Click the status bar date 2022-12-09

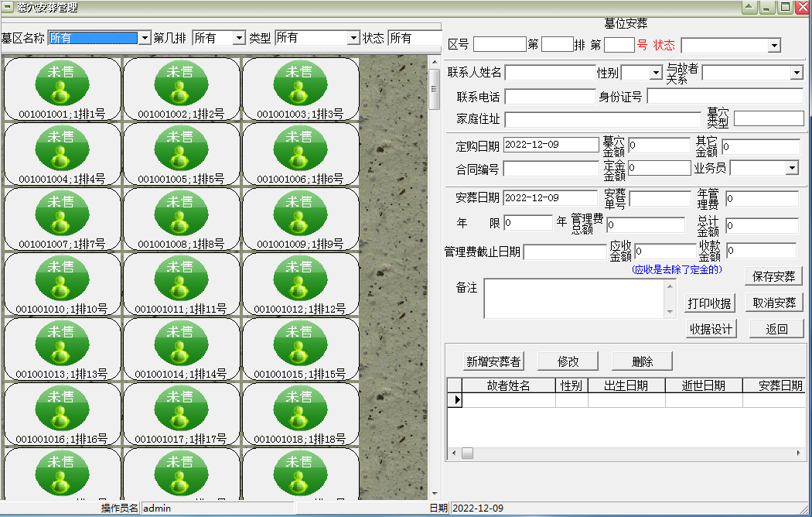click(477, 508)
